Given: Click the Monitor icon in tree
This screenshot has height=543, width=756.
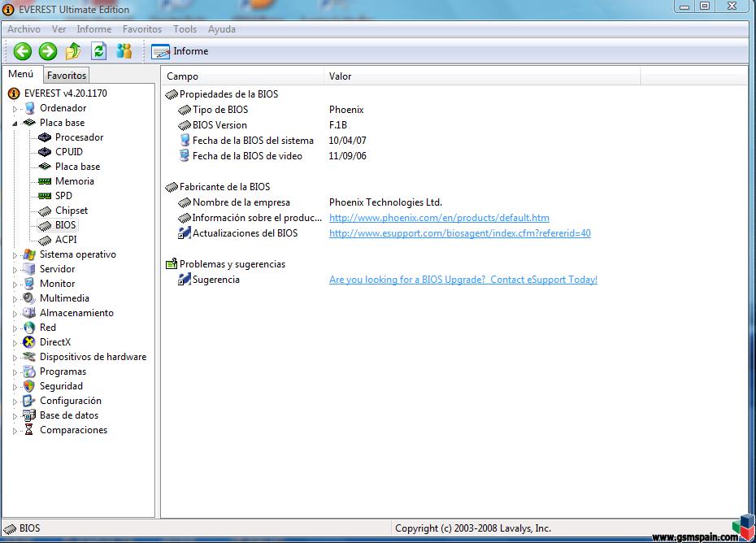Looking at the screenshot, I should (29, 284).
